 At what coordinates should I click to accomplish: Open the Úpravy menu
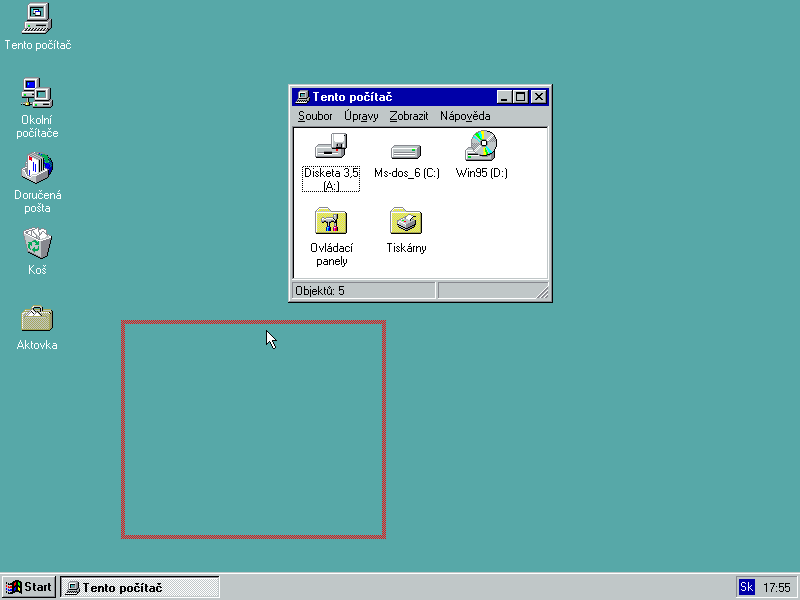coord(361,116)
